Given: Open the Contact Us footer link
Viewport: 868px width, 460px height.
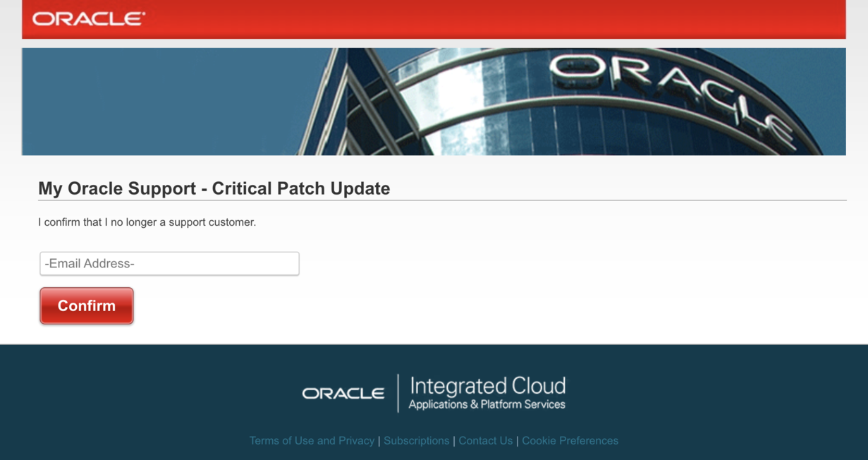Looking at the screenshot, I should tap(486, 440).
